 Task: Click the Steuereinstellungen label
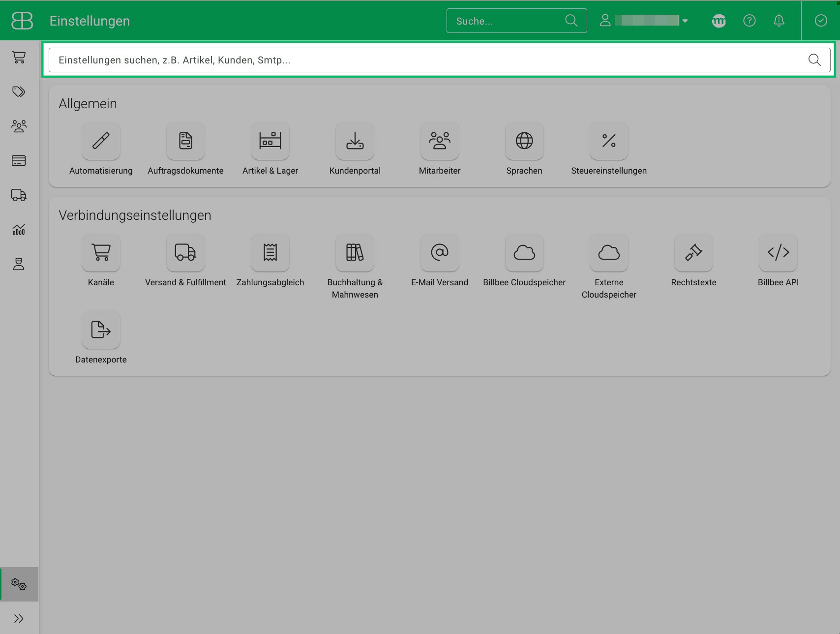[609, 171]
